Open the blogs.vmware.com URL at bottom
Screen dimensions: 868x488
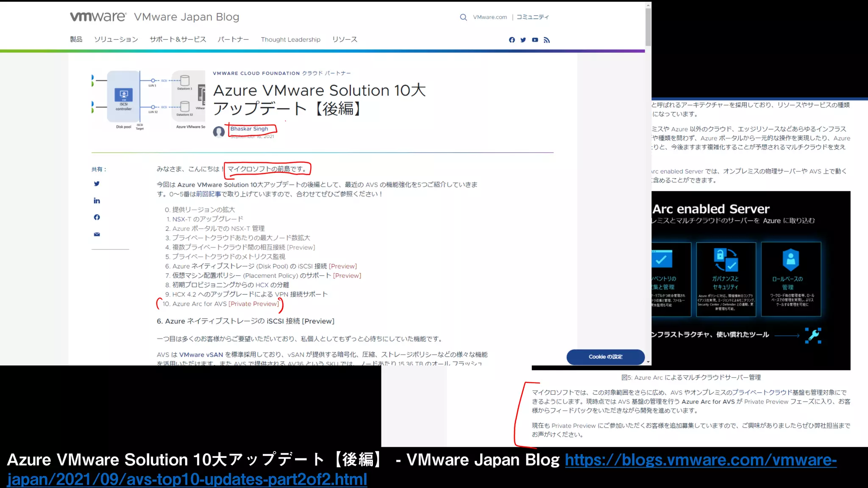[422, 470]
